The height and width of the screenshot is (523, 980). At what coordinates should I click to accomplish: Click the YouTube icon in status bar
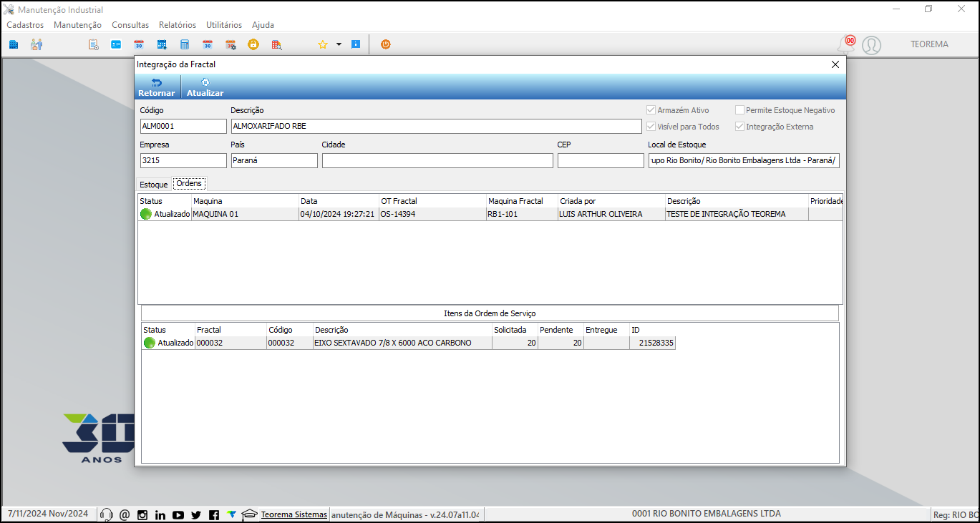tap(178, 514)
